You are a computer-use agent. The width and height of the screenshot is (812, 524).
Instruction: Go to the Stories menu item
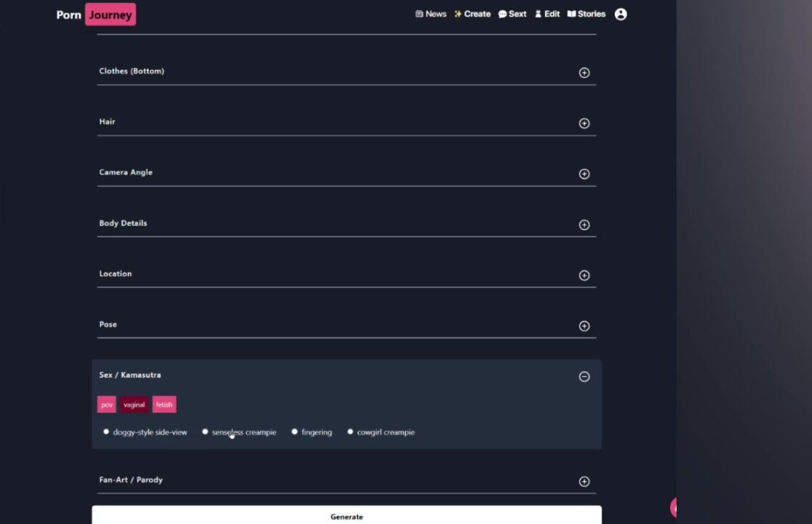coord(586,14)
